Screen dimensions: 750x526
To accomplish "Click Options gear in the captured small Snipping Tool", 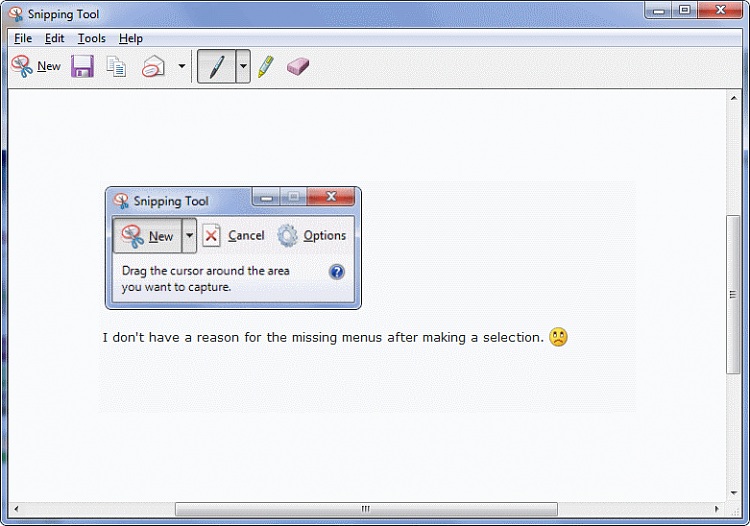I will (x=311, y=236).
